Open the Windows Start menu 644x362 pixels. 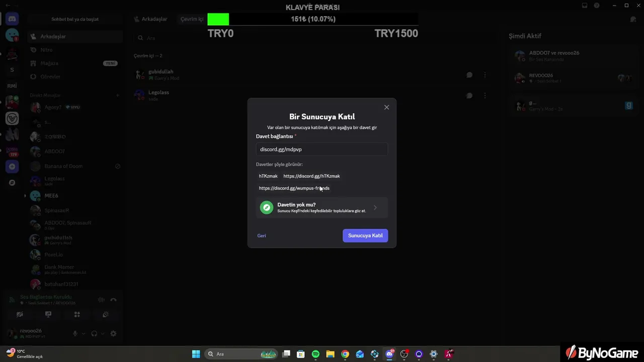pyautogui.click(x=196, y=354)
